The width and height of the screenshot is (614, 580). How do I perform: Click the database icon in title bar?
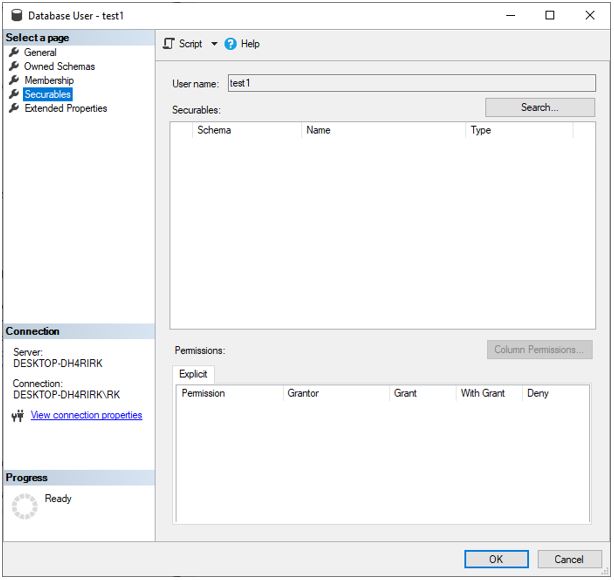(x=17, y=15)
